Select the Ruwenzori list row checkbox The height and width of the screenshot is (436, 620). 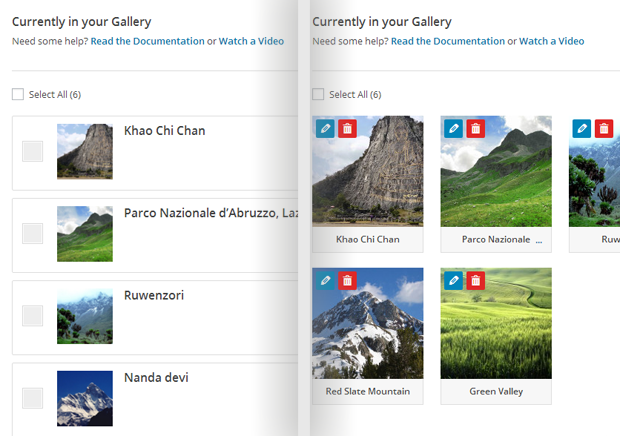point(32,315)
